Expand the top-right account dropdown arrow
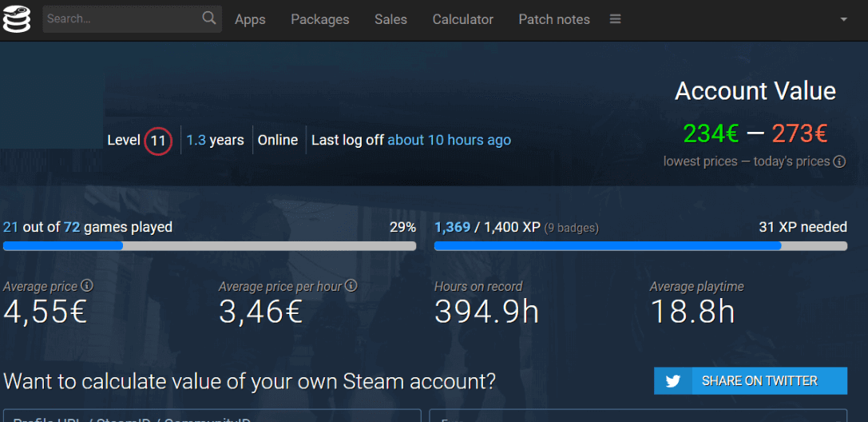 coord(844,19)
